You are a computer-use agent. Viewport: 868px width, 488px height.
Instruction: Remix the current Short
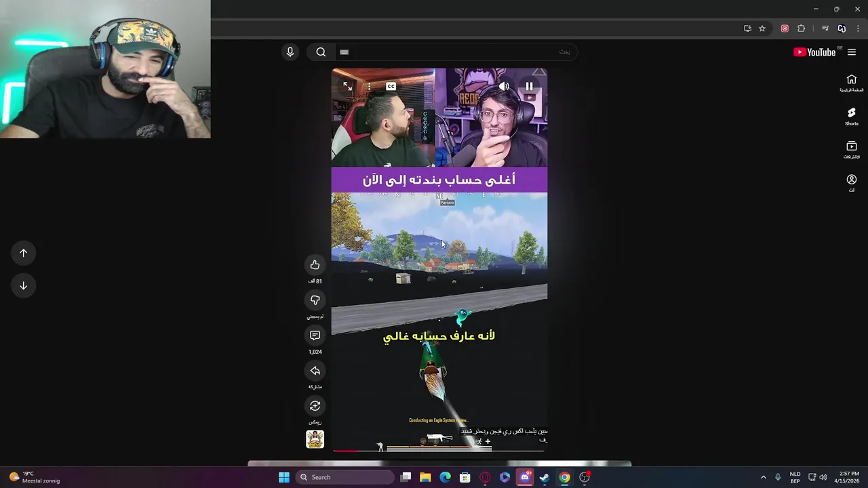pyautogui.click(x=315, y=406)
